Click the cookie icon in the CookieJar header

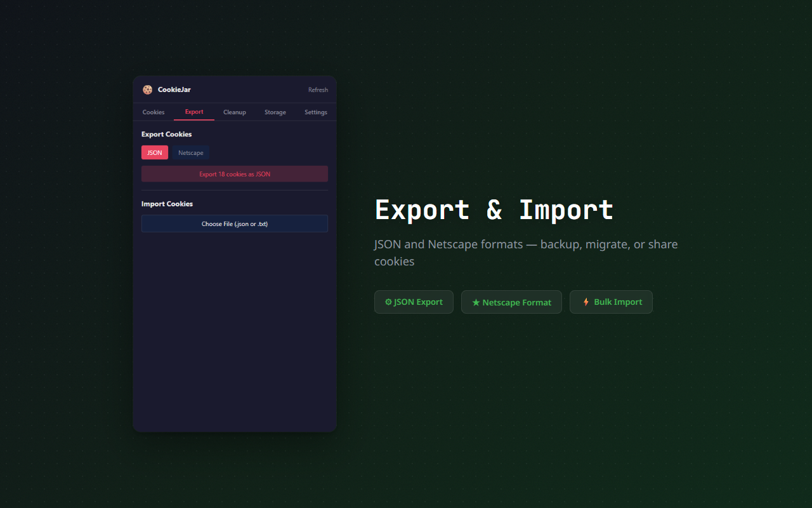pyautogui.click(x=148, y=90)
